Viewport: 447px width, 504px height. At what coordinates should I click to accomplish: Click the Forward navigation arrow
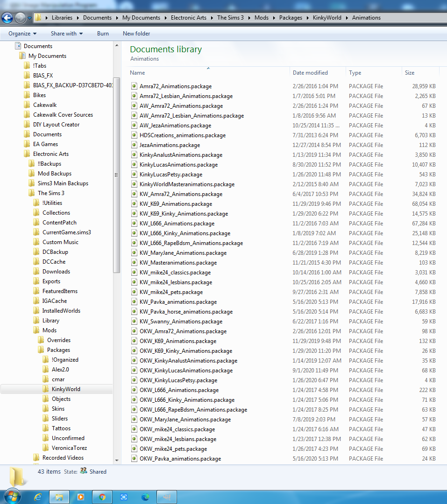[x=20, y=18]
